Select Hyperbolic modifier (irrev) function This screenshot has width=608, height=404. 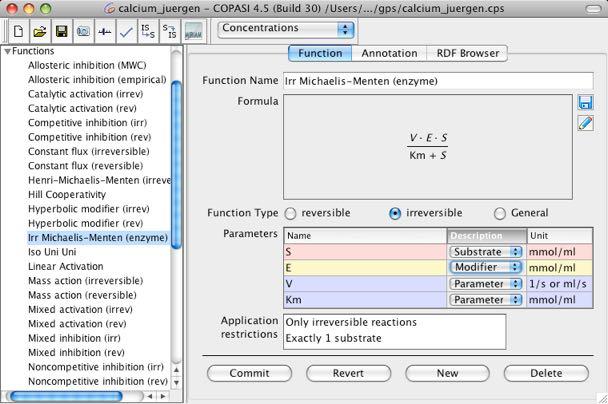[x=88, y=209]
